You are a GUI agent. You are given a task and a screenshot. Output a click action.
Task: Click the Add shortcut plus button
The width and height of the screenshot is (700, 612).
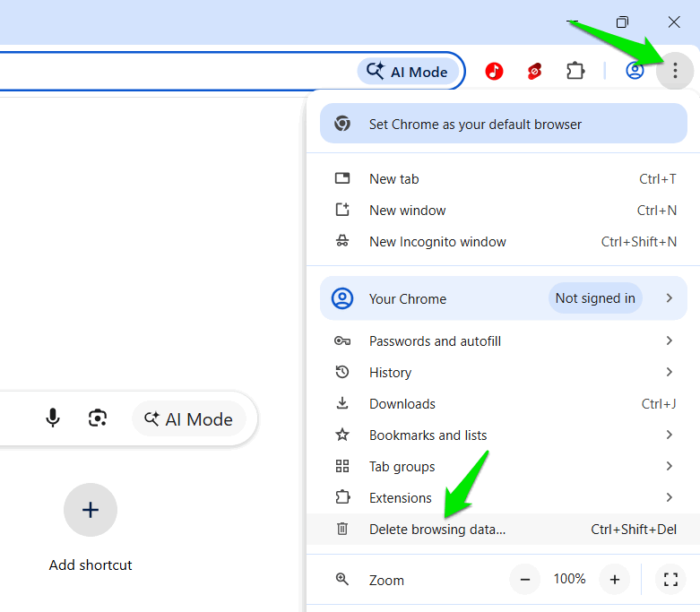click(91, 510)
